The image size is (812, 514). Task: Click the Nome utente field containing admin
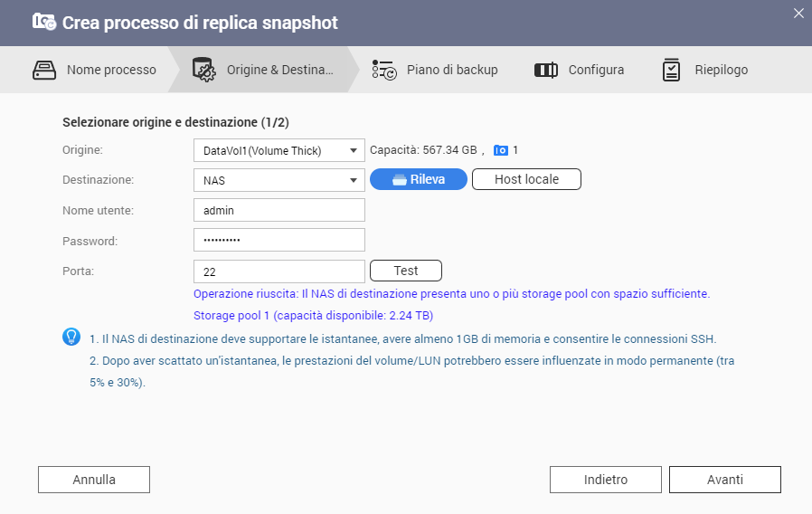(279, 210)
